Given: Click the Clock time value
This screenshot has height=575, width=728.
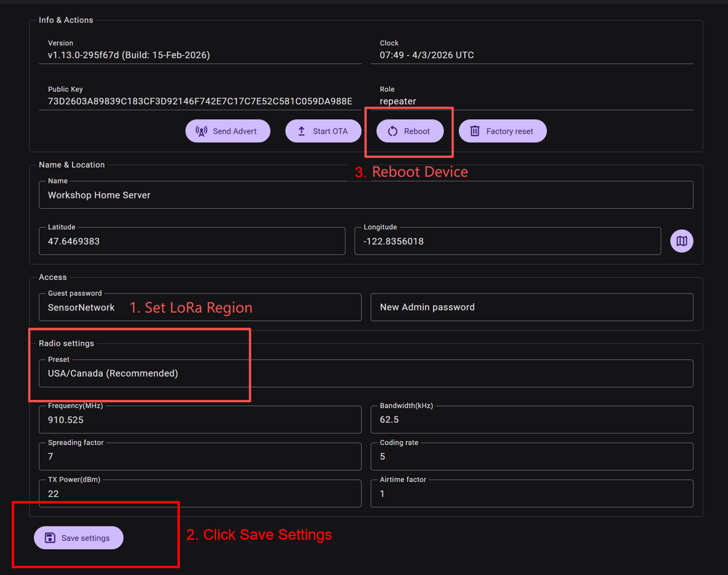Looking at the screenshot, I should pos(427,55).
